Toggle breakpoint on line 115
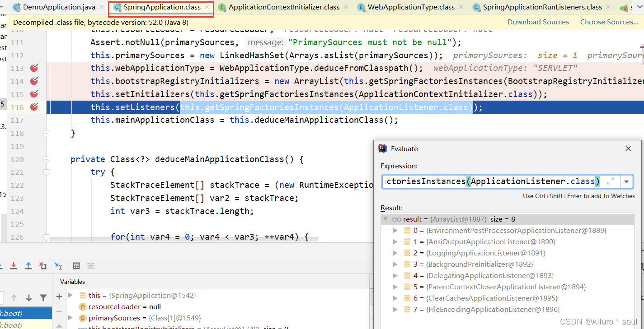Screen dimensions: 644x329 [34, 94]
